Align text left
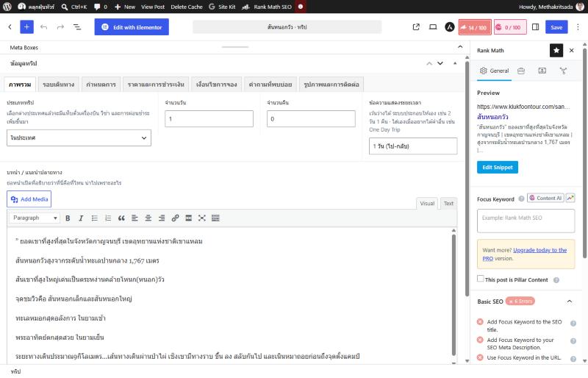Viewport: 588px width, 378px height. click(x=135, y=218)
